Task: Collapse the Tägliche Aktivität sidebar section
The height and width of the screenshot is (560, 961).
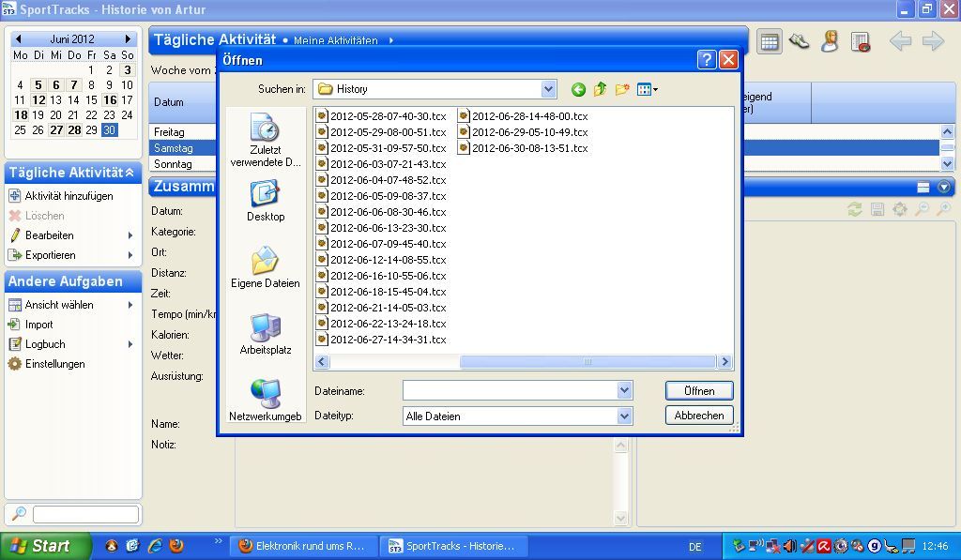Action: point(130,173)
